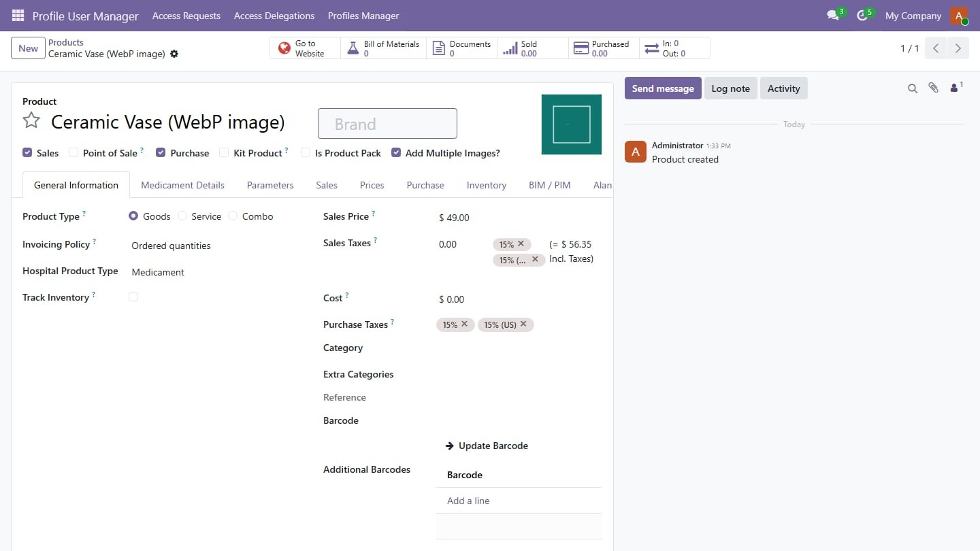Open the Sold statistics button
The width and height of the screenshot is (980, 551).
coord(533,48)
